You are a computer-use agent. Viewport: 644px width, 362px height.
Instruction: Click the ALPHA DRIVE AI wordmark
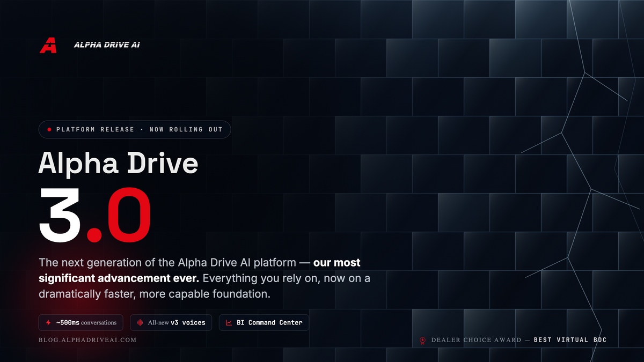107,45
